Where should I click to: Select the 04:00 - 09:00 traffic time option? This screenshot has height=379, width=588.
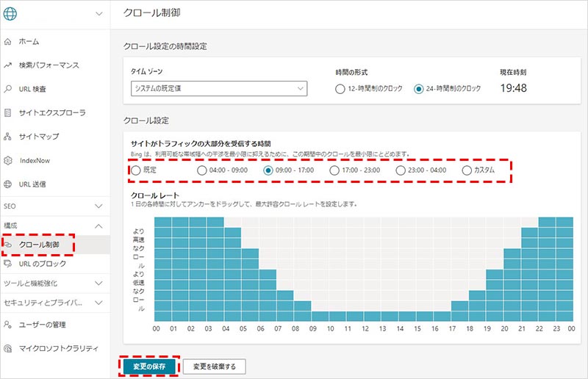202,170
